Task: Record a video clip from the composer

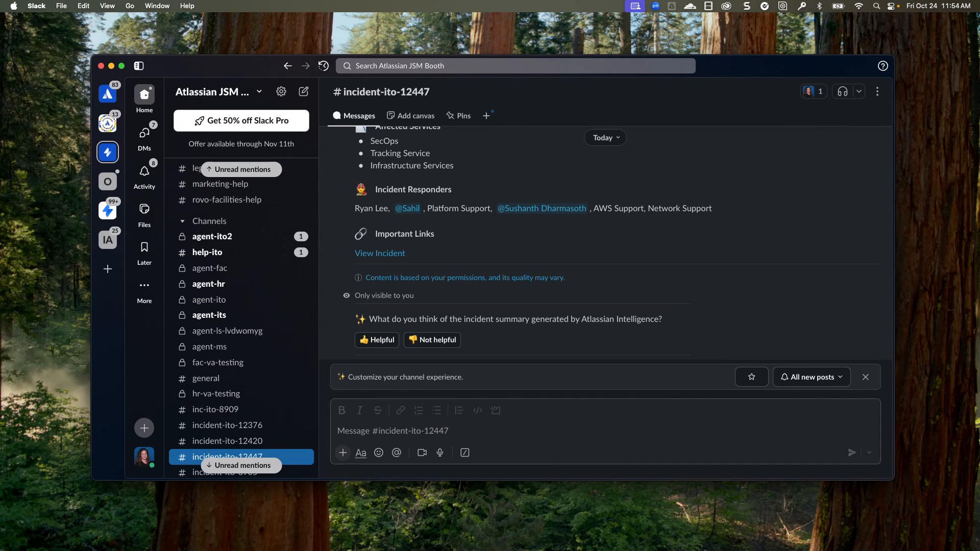Action: click(x=422, y=453)
